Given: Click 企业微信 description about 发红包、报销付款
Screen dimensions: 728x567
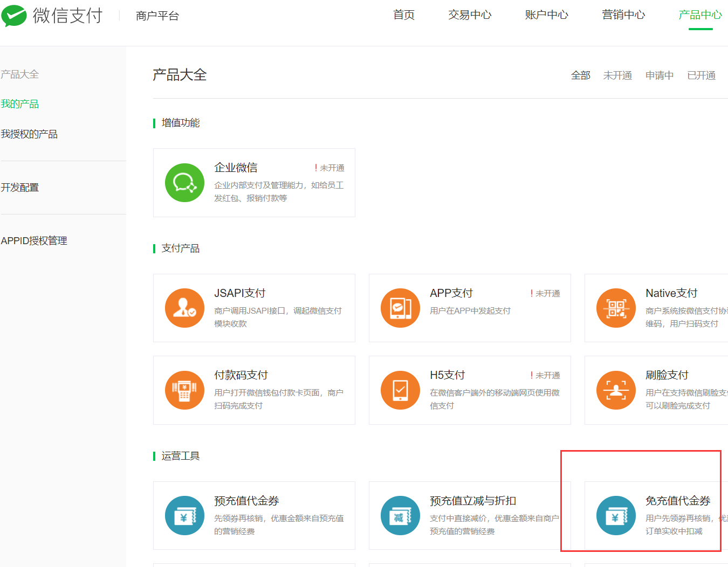Looking at the screenshot, I should pos(279,192).
